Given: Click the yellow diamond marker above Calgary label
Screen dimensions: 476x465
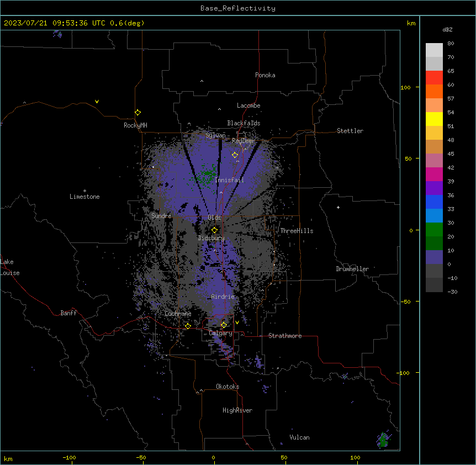Looking at the screenshot, I should click(x=224, y=325).
